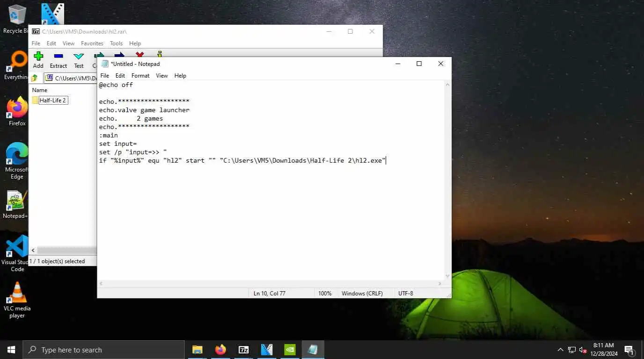This screenshot has height=359, width=644.
Task: Open Notepad File menu
Action: pos(105,75)
